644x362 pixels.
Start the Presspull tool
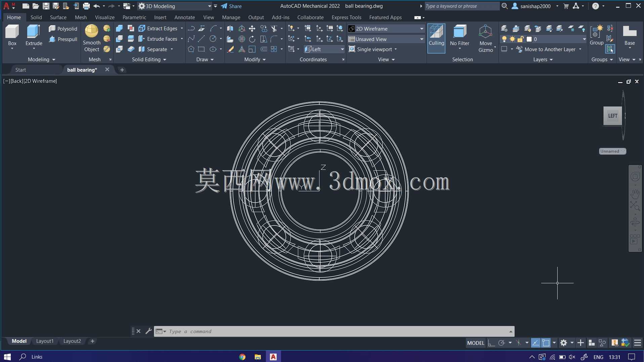coord(63,39)
